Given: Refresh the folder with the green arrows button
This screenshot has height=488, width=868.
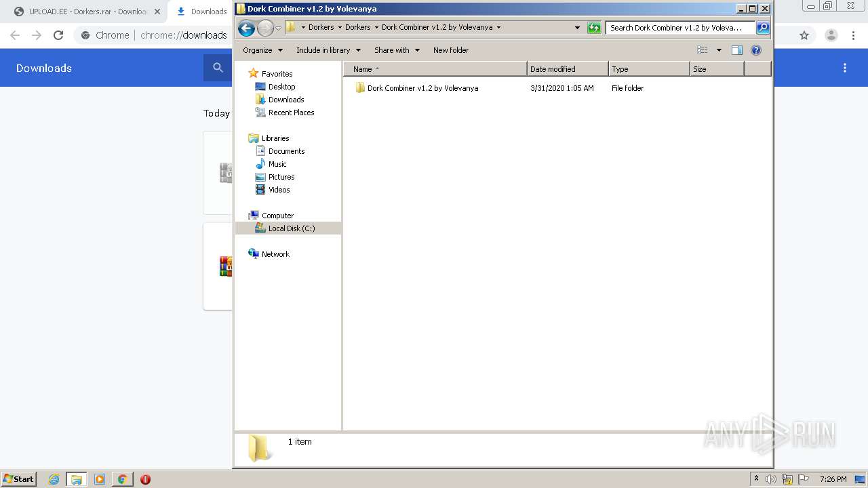Looking at the screenshot, I should (594, 28).
